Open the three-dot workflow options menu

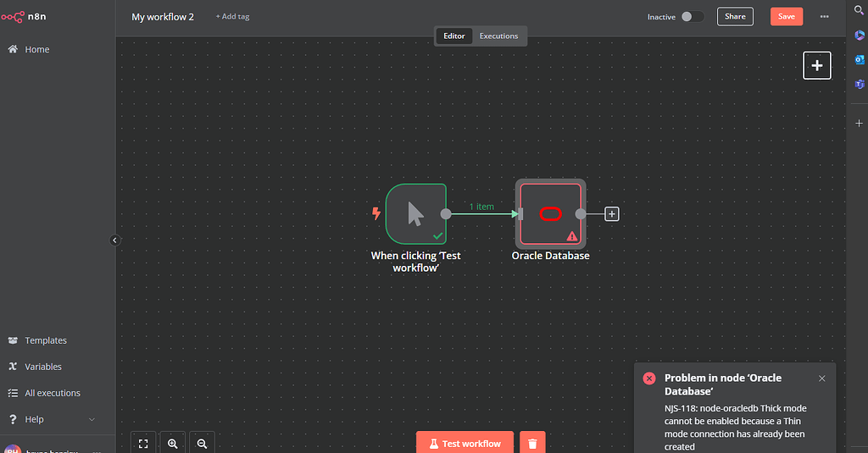tap(825, 16)
